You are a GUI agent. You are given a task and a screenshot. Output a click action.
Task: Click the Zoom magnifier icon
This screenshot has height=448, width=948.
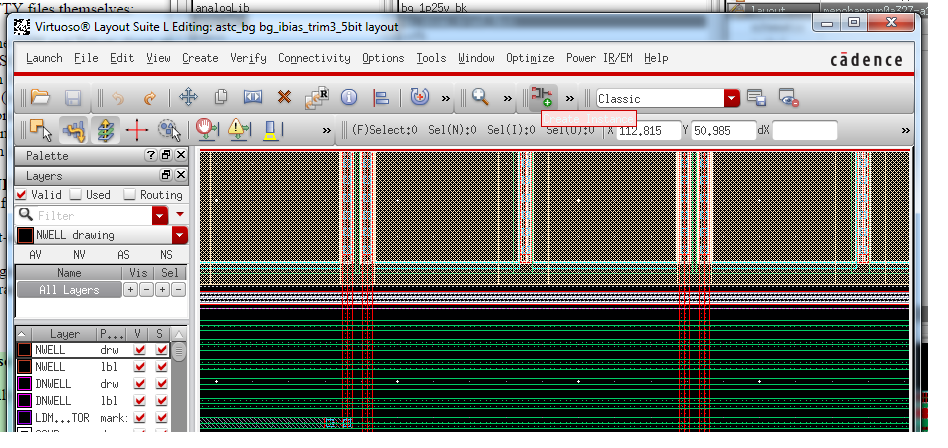coord(481,97)
